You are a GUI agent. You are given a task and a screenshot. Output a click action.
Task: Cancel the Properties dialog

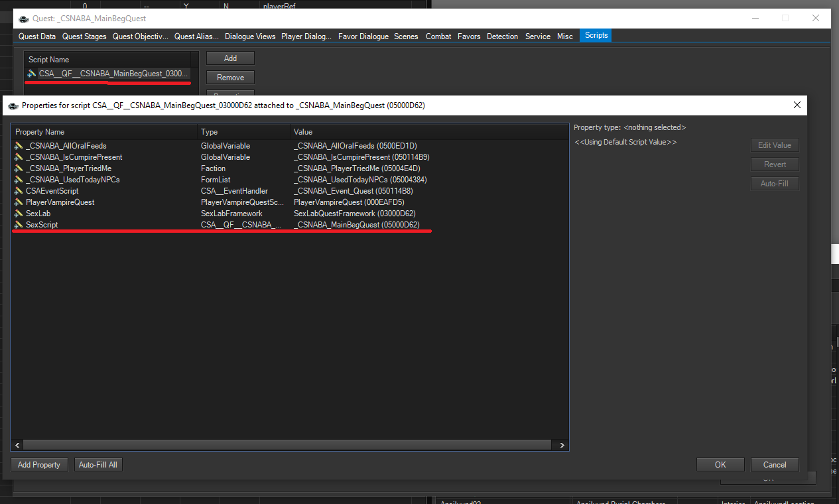(775, 465)
